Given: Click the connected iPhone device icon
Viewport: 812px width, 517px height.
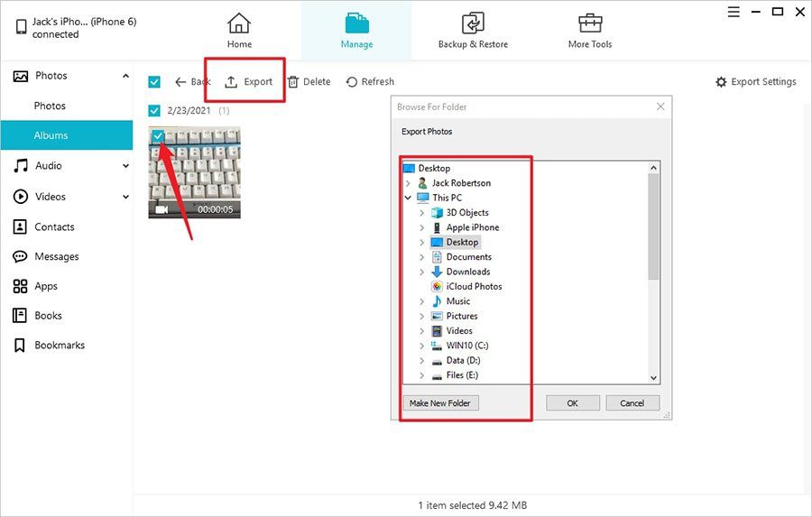Looking at the screenshot, I should (x=22, y=27).
